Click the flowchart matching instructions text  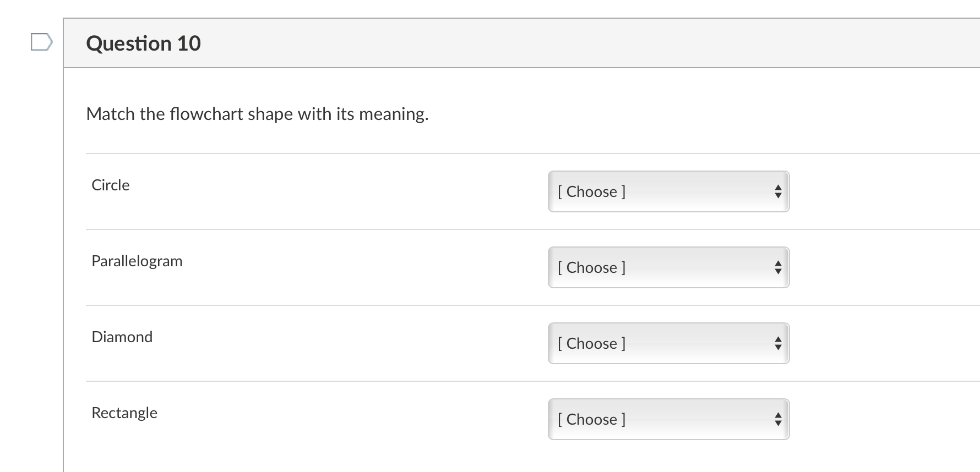coord(258,114)
